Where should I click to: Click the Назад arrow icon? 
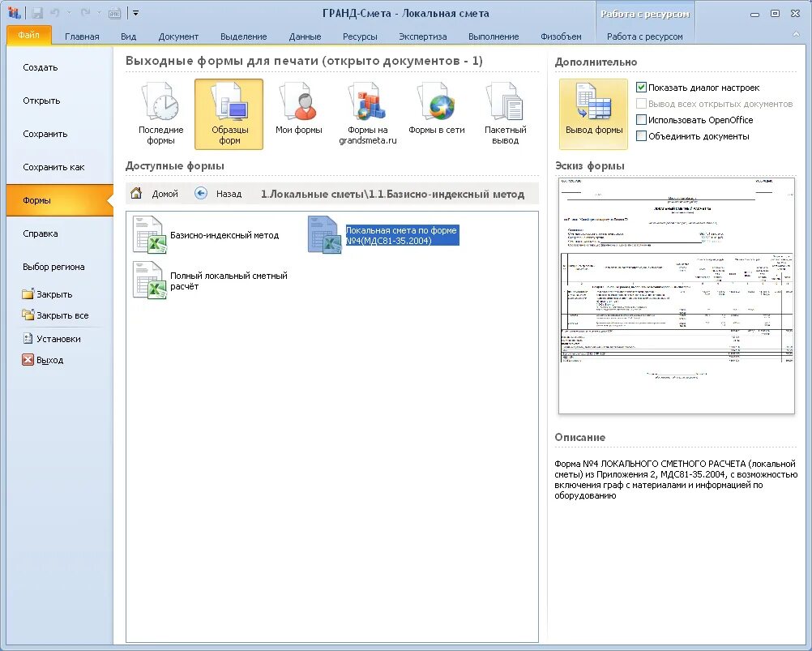coord(201,193)
